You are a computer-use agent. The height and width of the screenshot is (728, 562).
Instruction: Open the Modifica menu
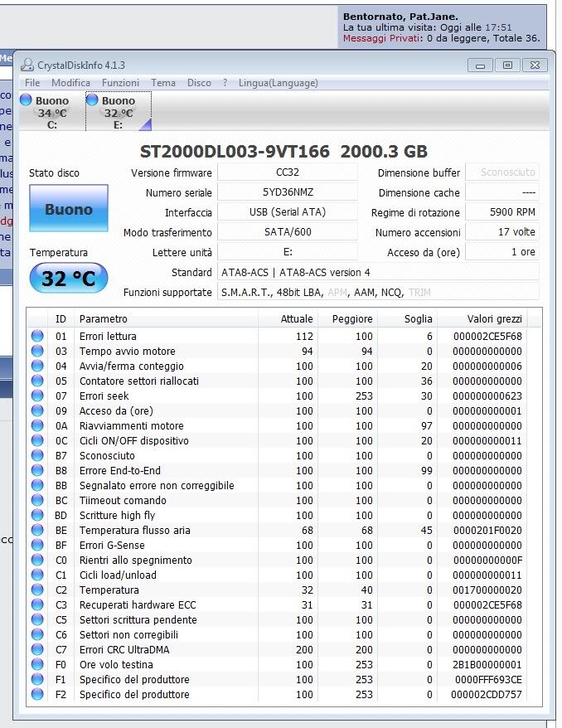coord(70,83)
